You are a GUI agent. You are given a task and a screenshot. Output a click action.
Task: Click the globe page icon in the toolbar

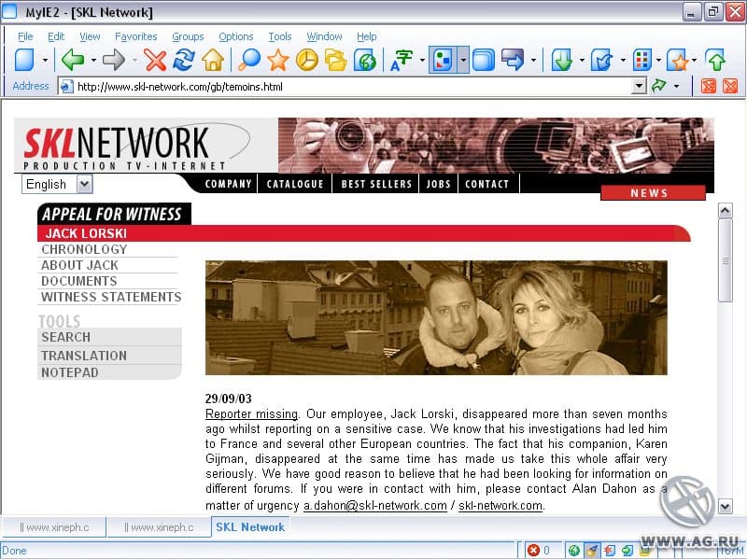pyautogui.click(x=365, y=60)
